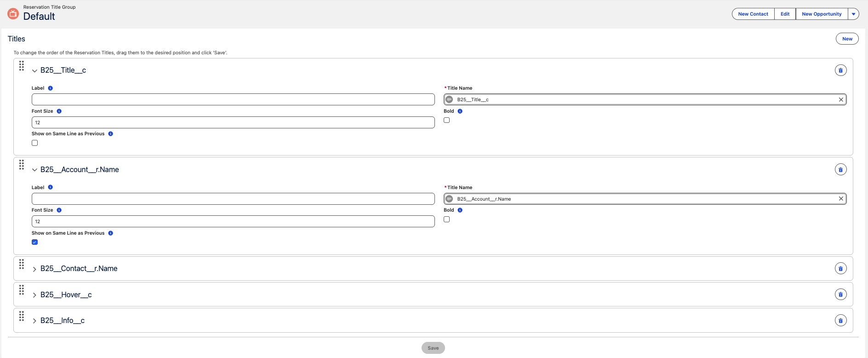This screenshot has width=868, height=358.
Task: Remove B25__Hover__c with its trash icon
Action: [x=841, y=294]
